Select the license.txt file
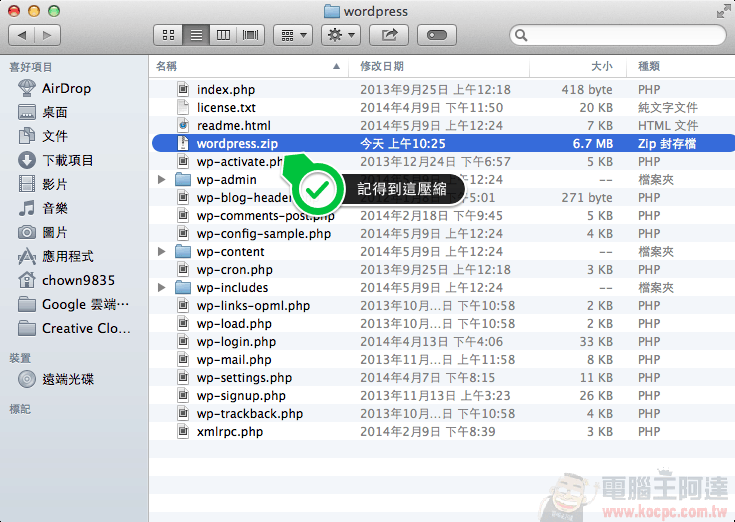The image size is (735, 522). (x=442, y=107)
